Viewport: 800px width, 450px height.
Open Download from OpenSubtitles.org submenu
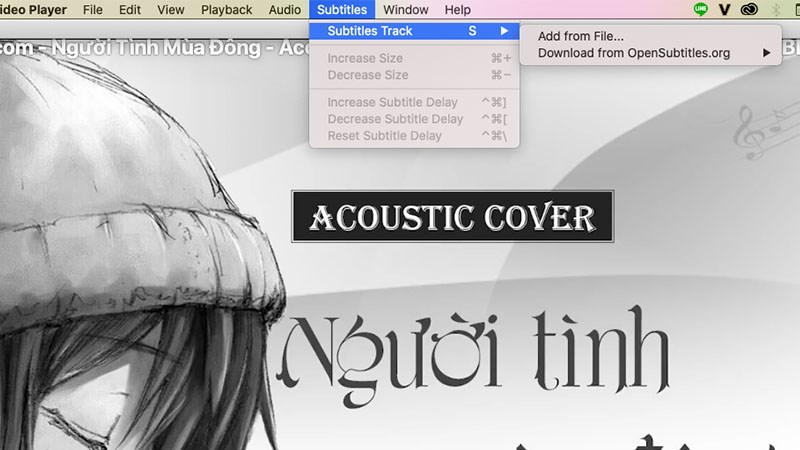[x=651, y=53]
